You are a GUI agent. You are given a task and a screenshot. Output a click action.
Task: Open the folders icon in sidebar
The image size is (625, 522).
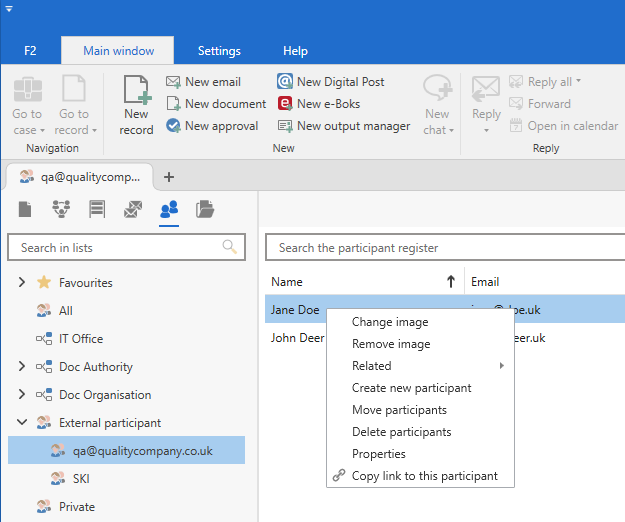click(x=205, y=209)
